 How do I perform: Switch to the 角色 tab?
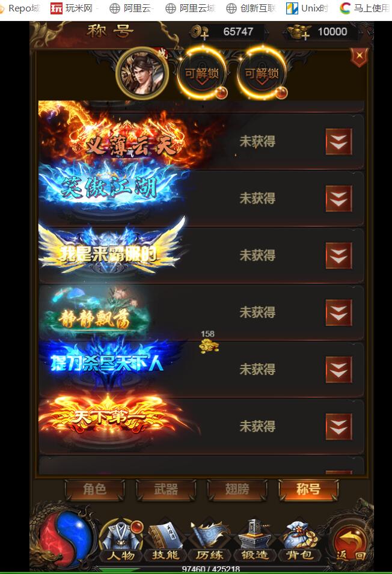click(94, 489)
